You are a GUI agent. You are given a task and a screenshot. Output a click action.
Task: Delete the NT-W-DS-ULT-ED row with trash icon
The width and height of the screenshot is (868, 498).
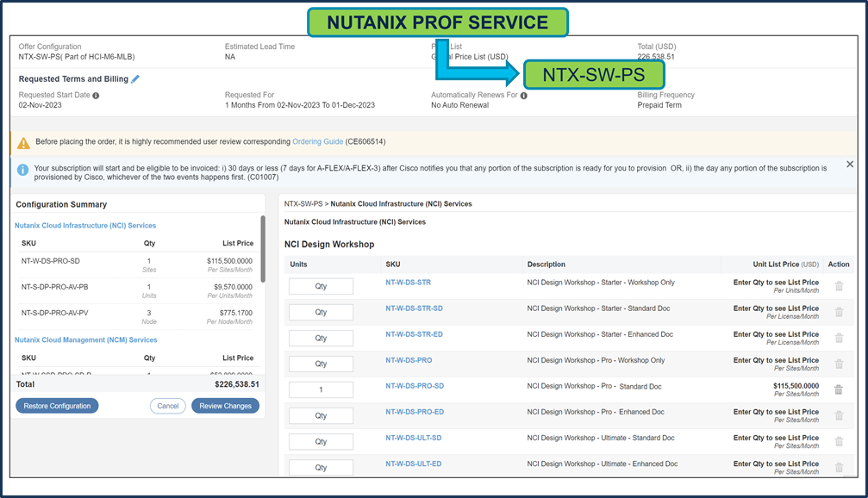[x=839, y=468]
